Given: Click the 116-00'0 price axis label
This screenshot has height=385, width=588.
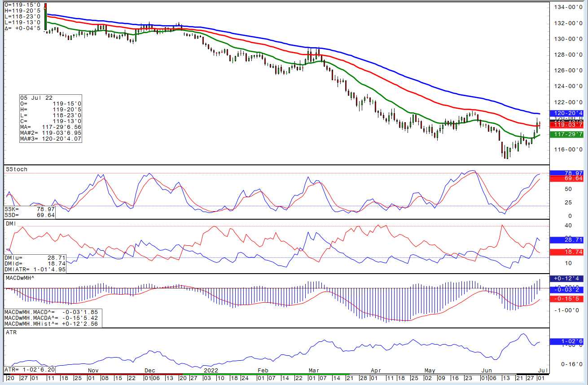Looking at the screenshot, I should click(568, 149).
